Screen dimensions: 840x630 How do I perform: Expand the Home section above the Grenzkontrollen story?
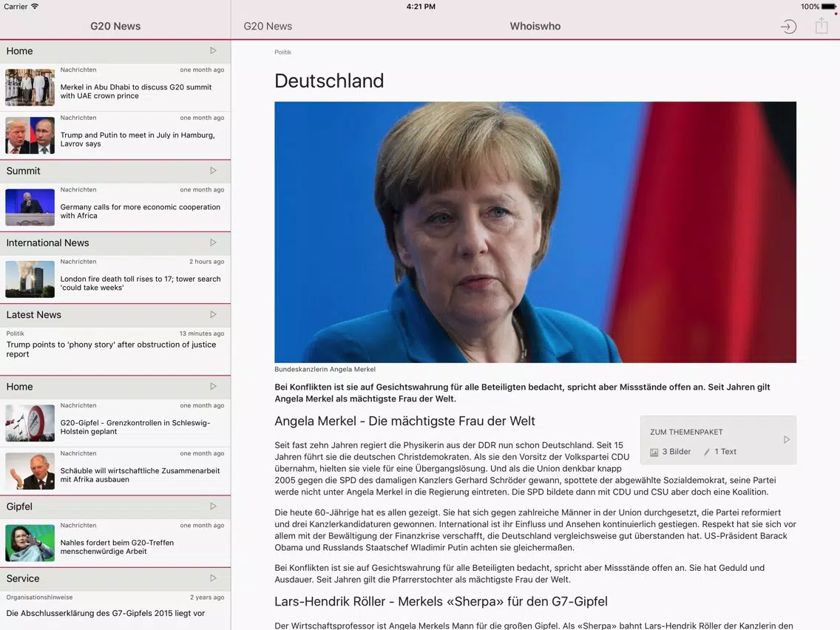point(213,386)
